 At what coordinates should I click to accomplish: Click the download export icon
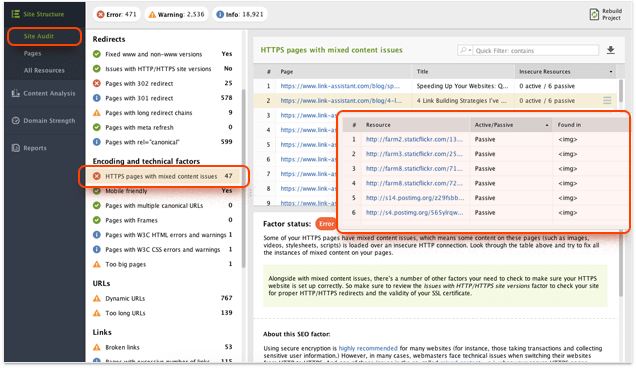coord(610,50)
